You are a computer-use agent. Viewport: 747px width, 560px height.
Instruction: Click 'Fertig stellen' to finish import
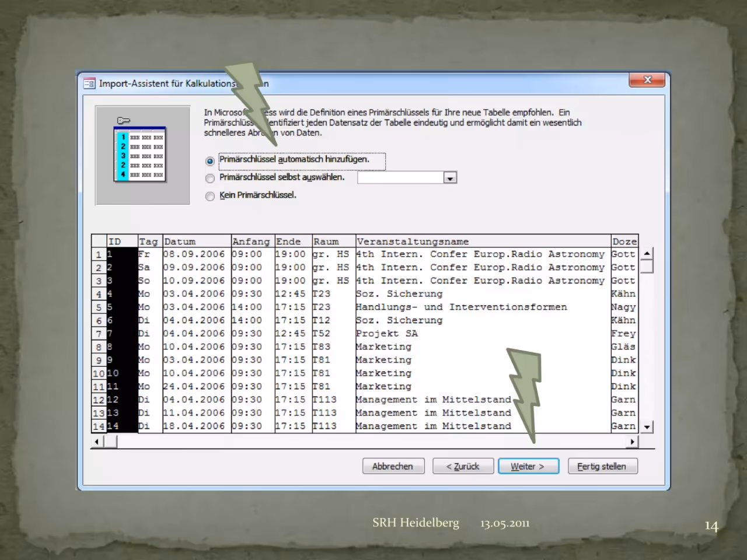(x=602, y=467)
